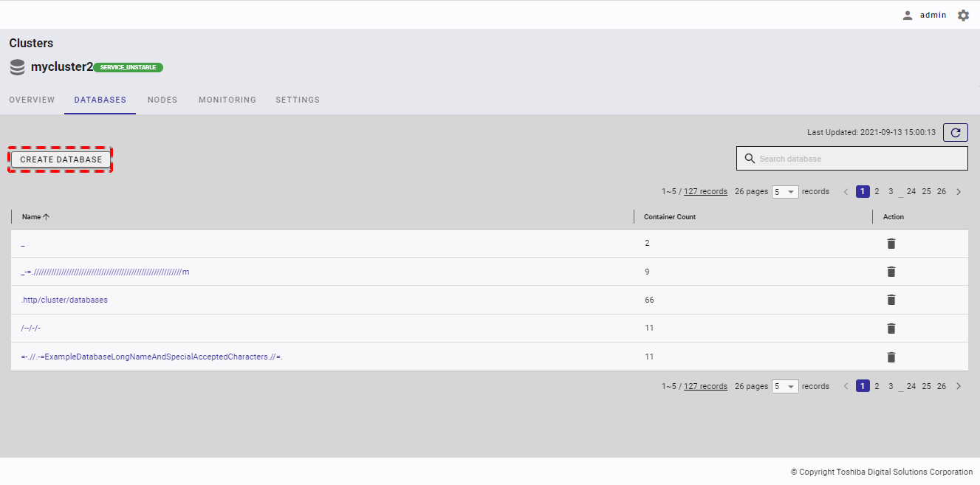Delete the ExampleDatabaseLongName database via trash icon
980x485 pixels.
click(x=891, y=357)
